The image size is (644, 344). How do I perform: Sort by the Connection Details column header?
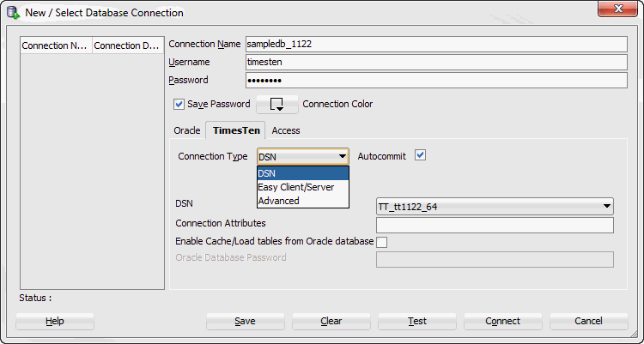tap(128, 45)
